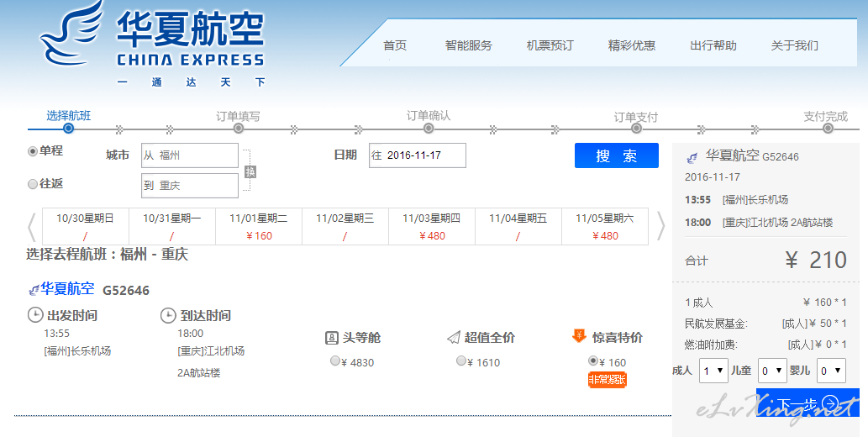This screenshot has width=868, height=437.
Task: Click the airline logo in summary panel
Action: click(692, 157)
